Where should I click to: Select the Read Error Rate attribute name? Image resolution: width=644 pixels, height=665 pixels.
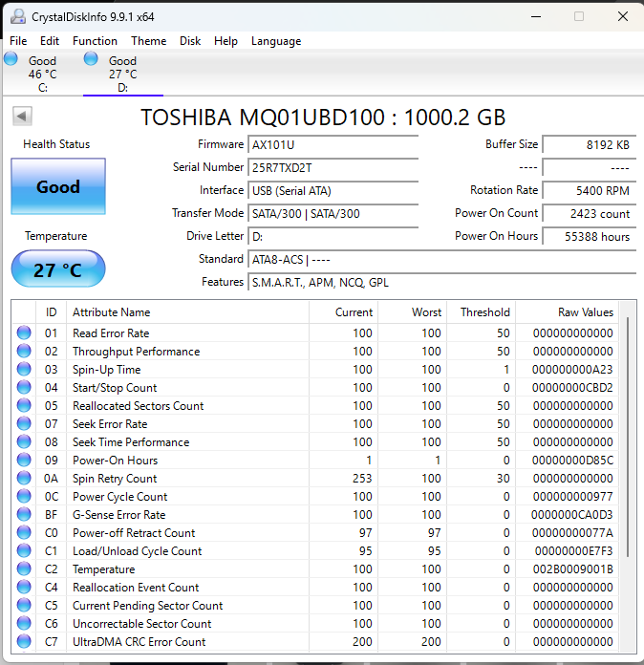point(111,332)
